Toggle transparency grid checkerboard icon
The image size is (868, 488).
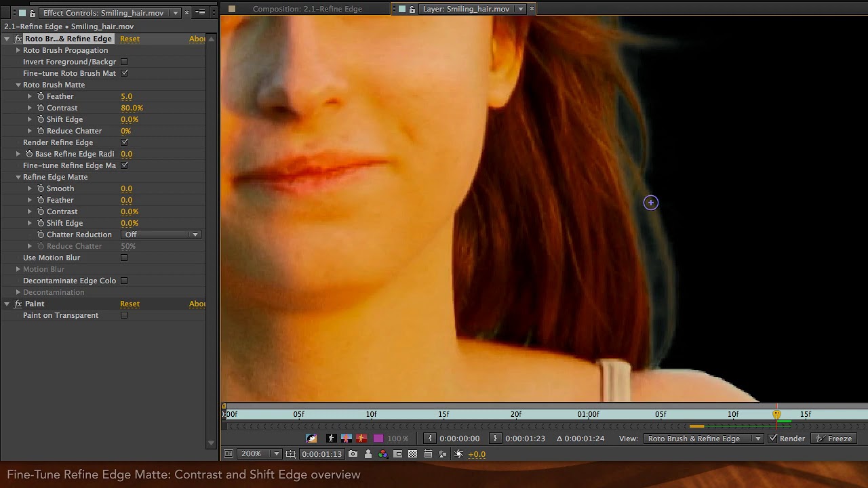413,454
